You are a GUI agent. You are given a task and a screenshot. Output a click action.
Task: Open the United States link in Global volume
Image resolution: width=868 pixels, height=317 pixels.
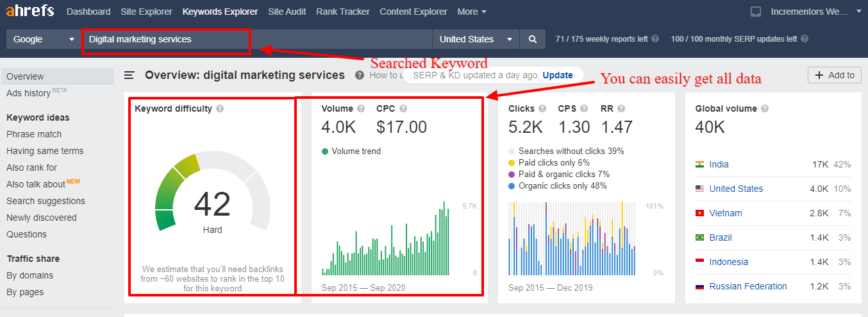(x=736, y=189)
